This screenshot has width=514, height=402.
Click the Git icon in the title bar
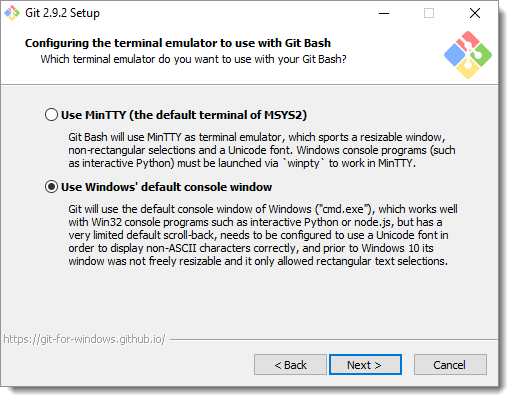coord(12,13)
